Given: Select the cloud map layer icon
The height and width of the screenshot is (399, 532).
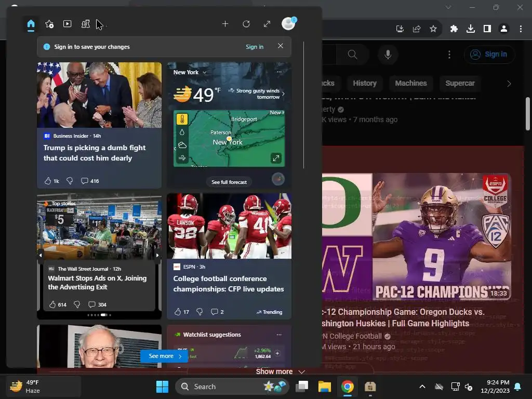Looking at the screenshot, I should point(182,145).
